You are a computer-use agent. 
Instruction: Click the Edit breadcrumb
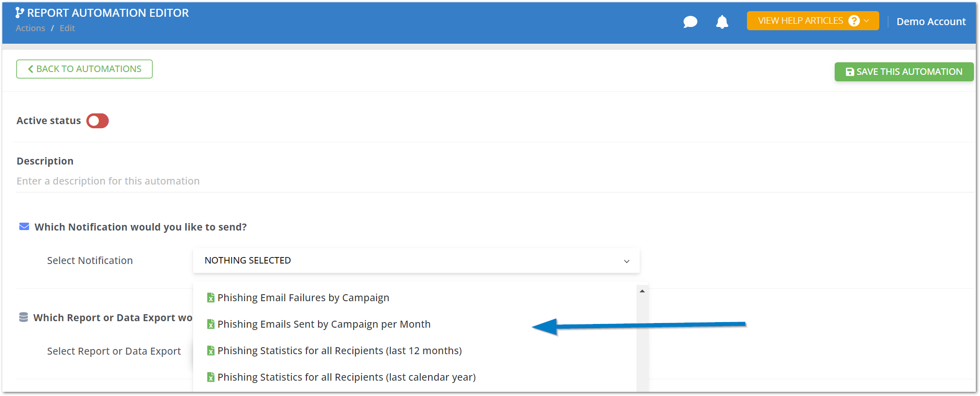67,28
